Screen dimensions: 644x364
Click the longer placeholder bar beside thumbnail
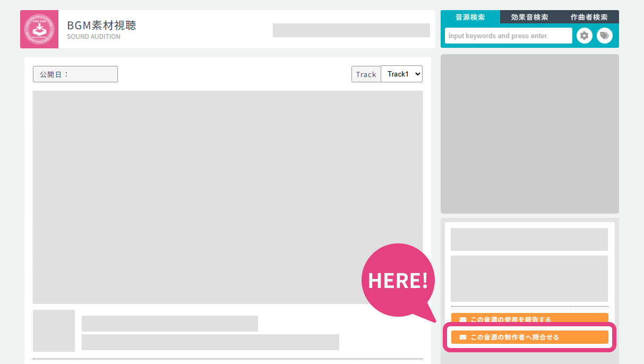[210, 342]
